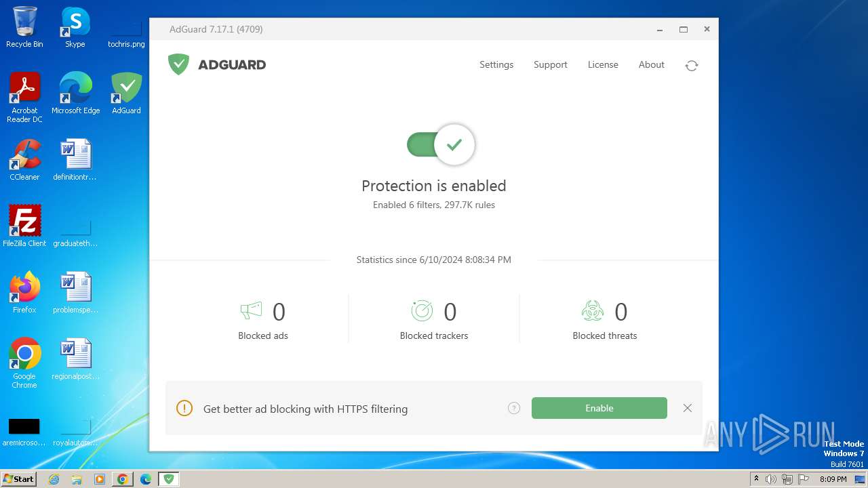The image size is (868, 488).
Task: Open Windows Media Player from taskbar
Action: click(x=100, y=479)
